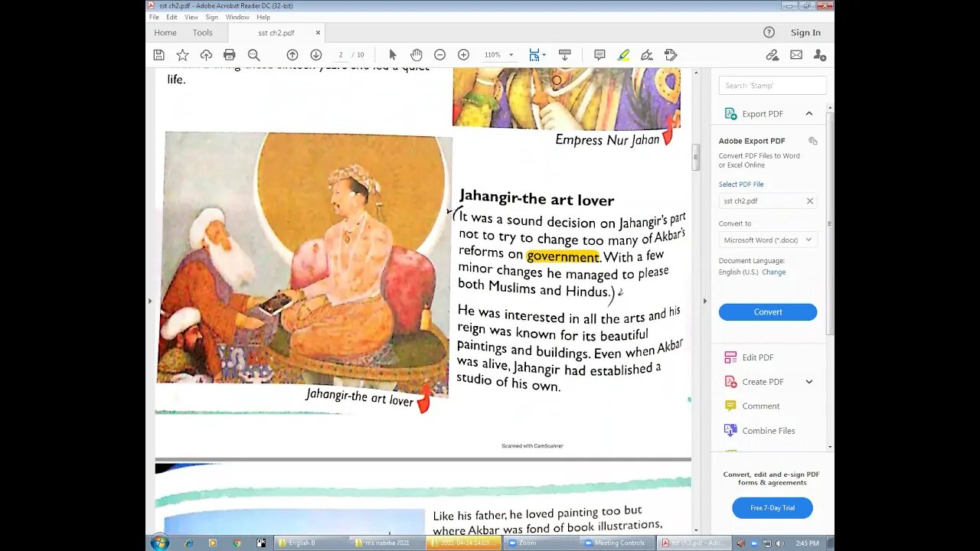Open the Sign menu
This screenshot has width=980, height=551.
[211, 17]
